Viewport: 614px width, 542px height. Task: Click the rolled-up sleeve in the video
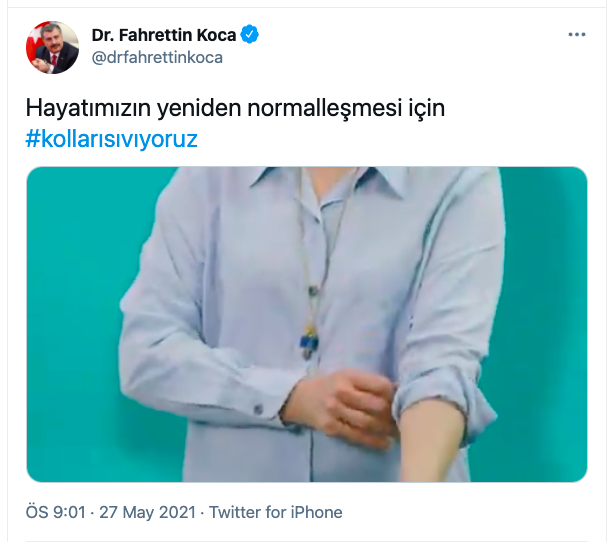446,399
